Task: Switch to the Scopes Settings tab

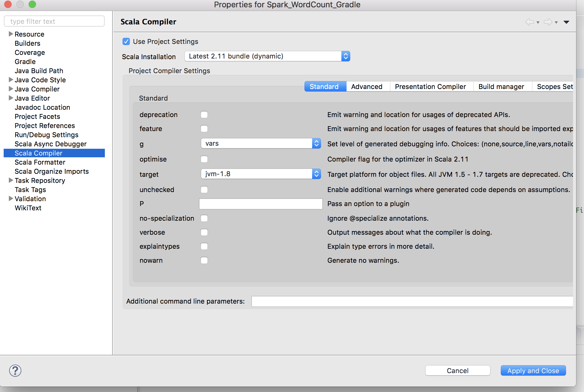Action: [x=553, y=87]
